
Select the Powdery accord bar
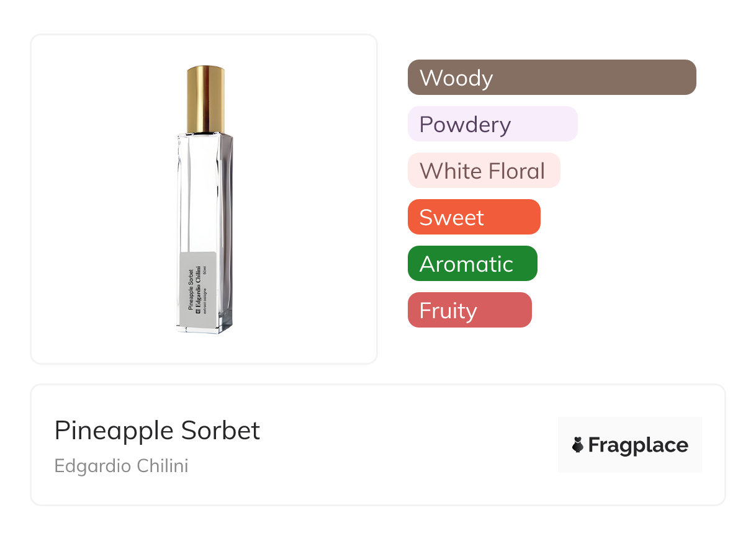(x=492, y=124)
